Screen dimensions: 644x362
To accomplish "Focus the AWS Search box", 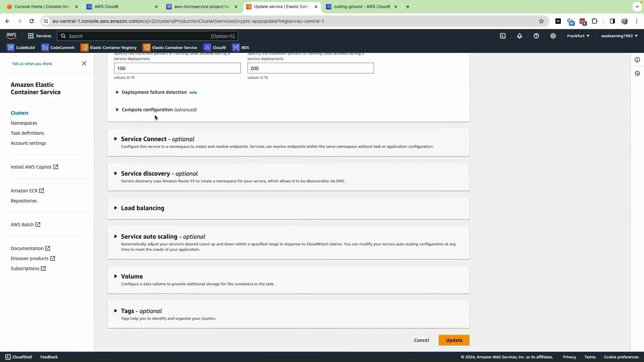I will pos(148,36).
